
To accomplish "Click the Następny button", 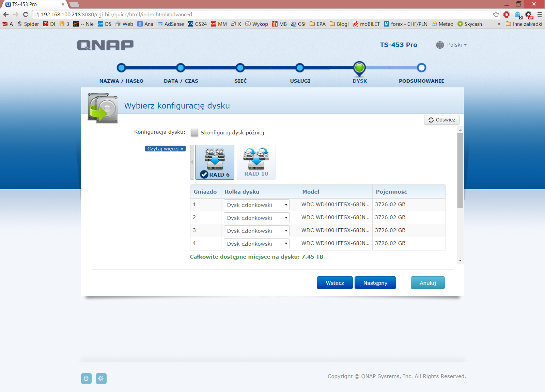I will point(375,283).
